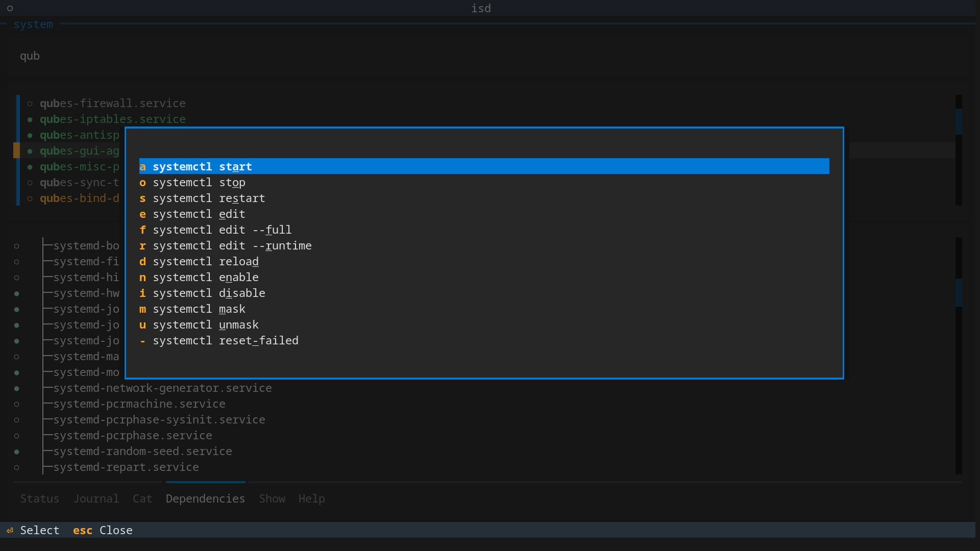Click systemd-pcrphase.service tree entry
Viewport: 980px width, 551px height.
pyautogui.click(x=133, y=435)
